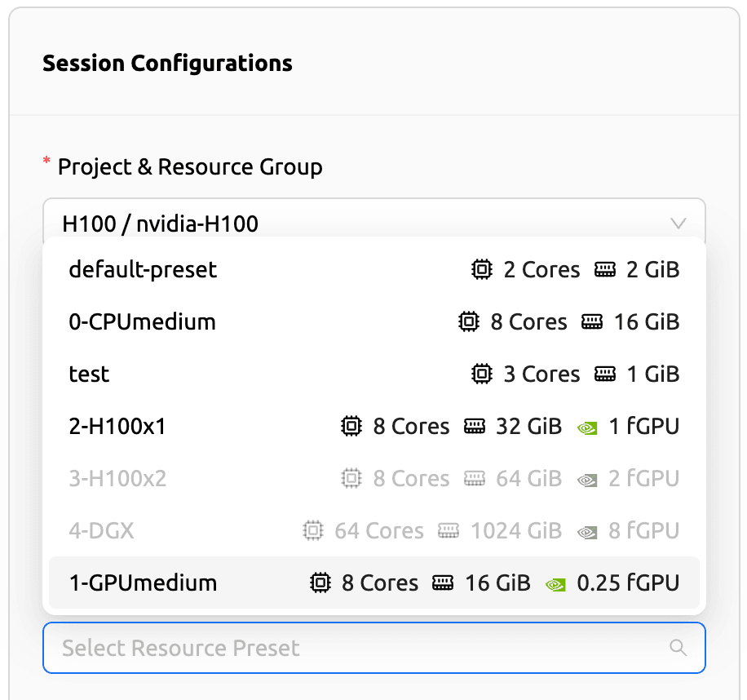Click the memory icon beside 1-GPUmedium
Viewport: 747px width, 700px height.
click(x=444, y=583)
